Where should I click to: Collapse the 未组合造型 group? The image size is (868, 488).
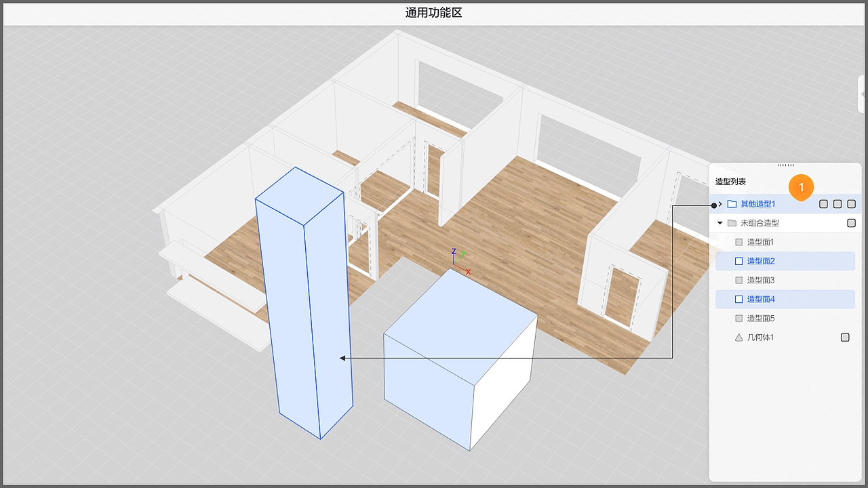720,222
